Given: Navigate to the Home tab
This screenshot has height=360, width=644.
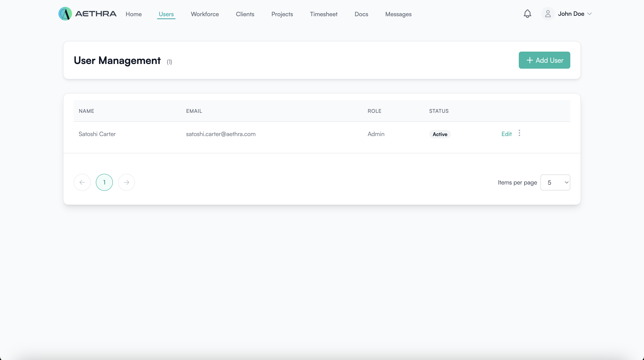Looking at the screenshot, I should click(x=134, y=14).
